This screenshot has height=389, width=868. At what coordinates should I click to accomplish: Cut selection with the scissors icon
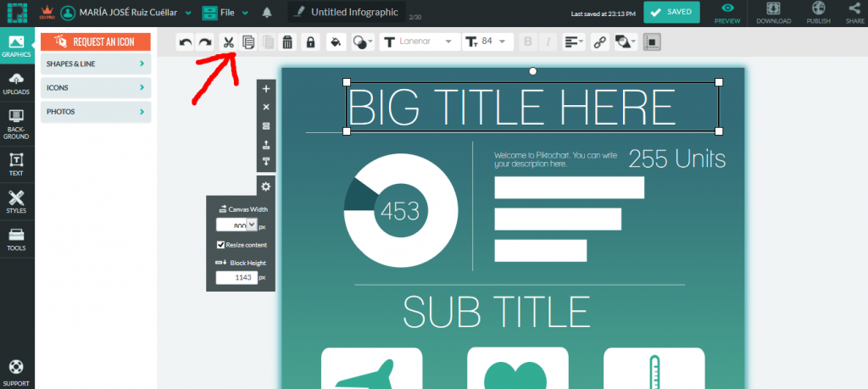(x=229, y=42)
